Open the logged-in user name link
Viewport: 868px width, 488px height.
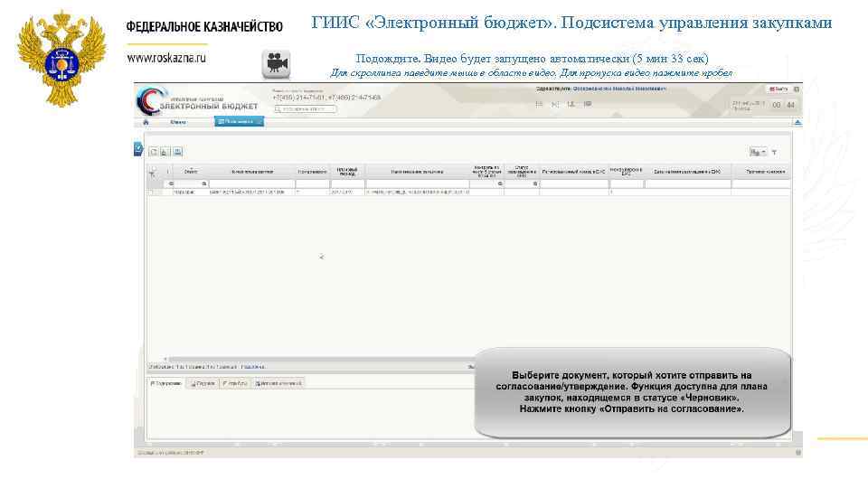click(619, 89)
